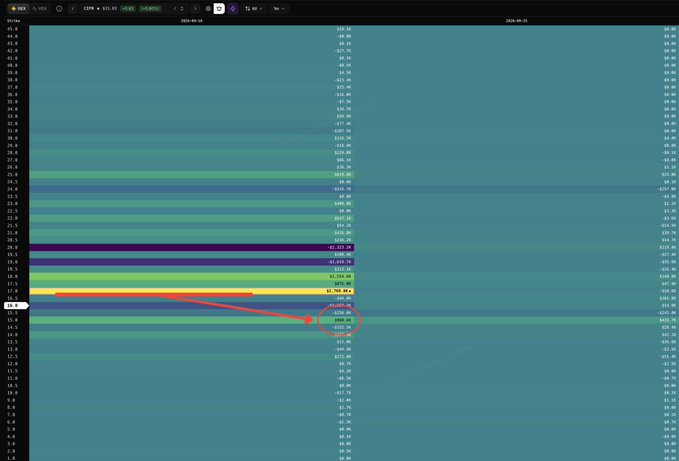
Task: Click the $1,554.6K value at strike 18.0
Action: pos(340,276)
